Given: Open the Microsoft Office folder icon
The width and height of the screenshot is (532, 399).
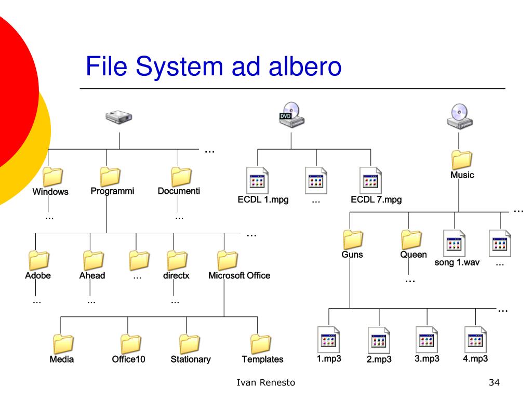Looking at the screenshot, I should pos(228,261).
